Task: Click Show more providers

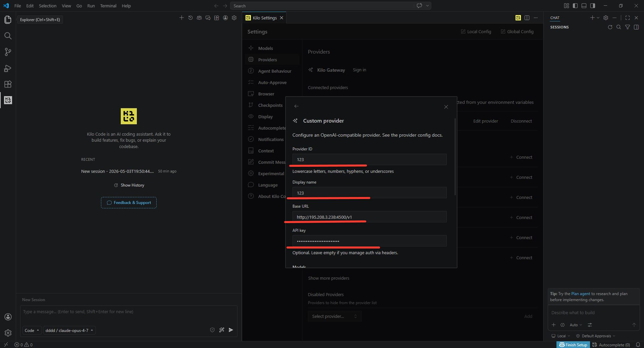Action: click(329, 278)
